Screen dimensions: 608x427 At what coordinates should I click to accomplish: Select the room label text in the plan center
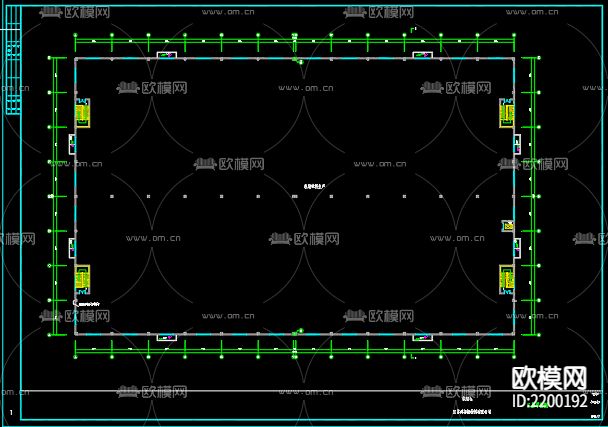[x=314, y=187]
